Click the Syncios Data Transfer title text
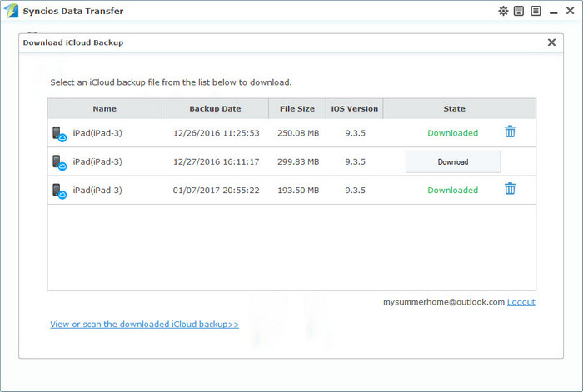583x392 pixels. click(x=73, y=11)
